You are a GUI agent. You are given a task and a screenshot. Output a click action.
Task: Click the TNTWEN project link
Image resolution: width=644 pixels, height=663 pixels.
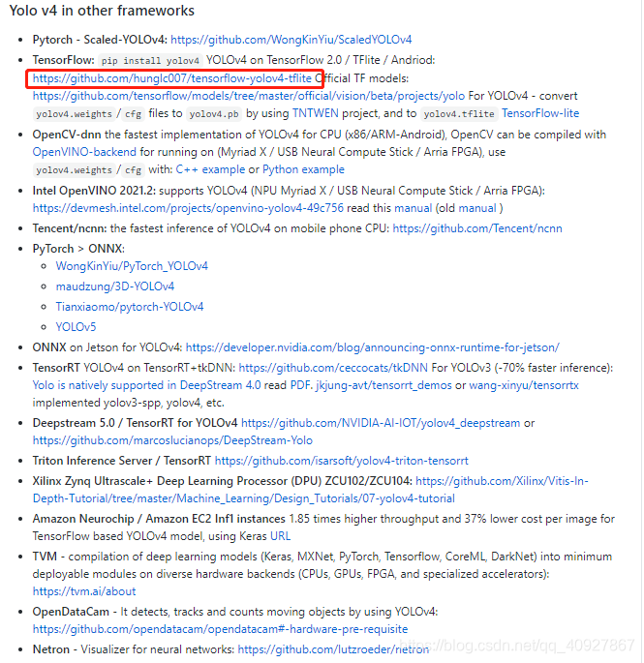point(316,113)
